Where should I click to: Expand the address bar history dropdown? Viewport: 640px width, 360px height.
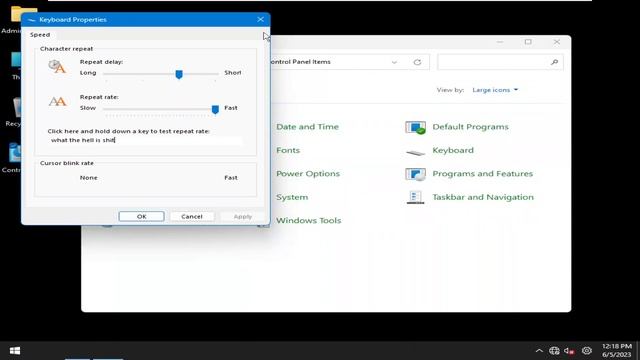pyautogui.click(x=394, y=62)
